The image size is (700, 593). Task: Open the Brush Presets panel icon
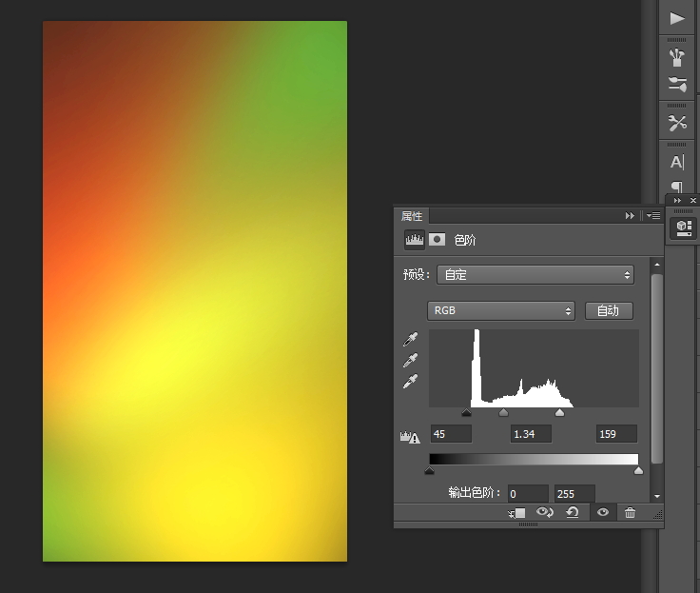click(x=677, y=58)
